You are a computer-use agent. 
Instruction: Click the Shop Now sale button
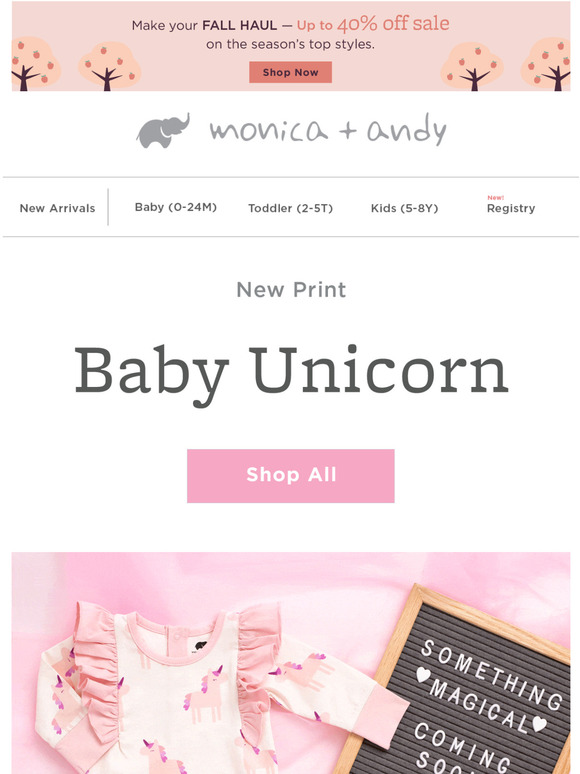coord(290,72)
